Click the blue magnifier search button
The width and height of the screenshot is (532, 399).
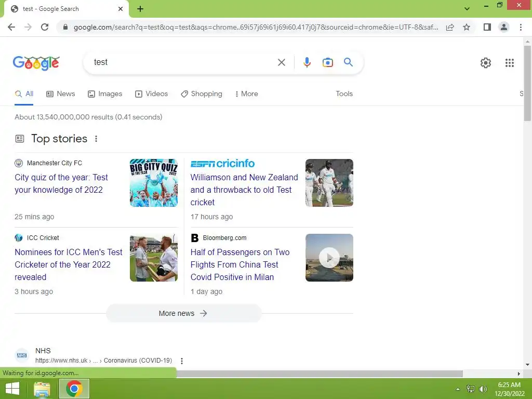[348, 62]
